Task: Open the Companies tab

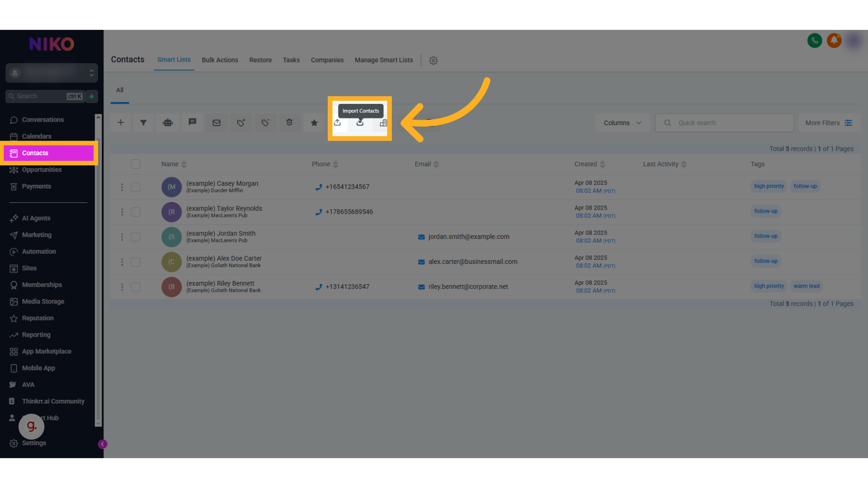Action: [327, 60]
